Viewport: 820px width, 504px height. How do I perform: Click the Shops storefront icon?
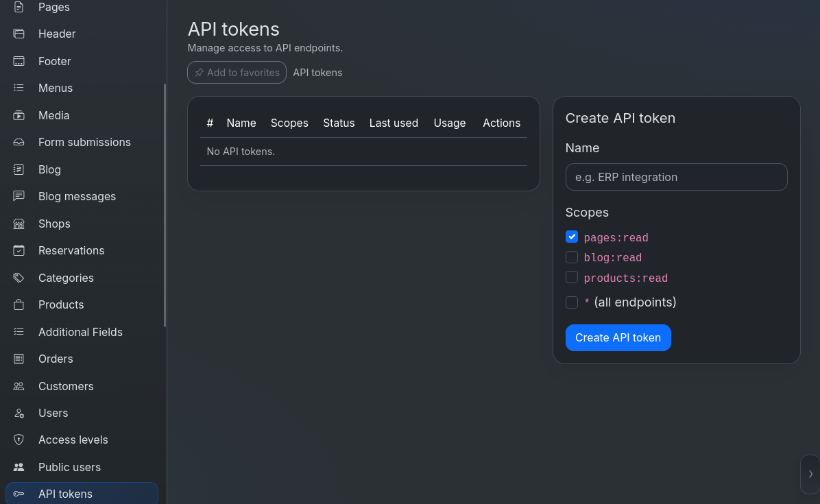[x=19, y=224]
